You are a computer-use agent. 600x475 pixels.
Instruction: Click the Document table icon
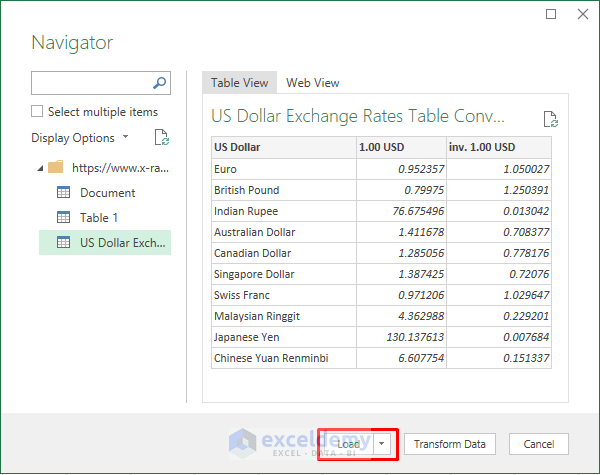[x=64, y=192]
